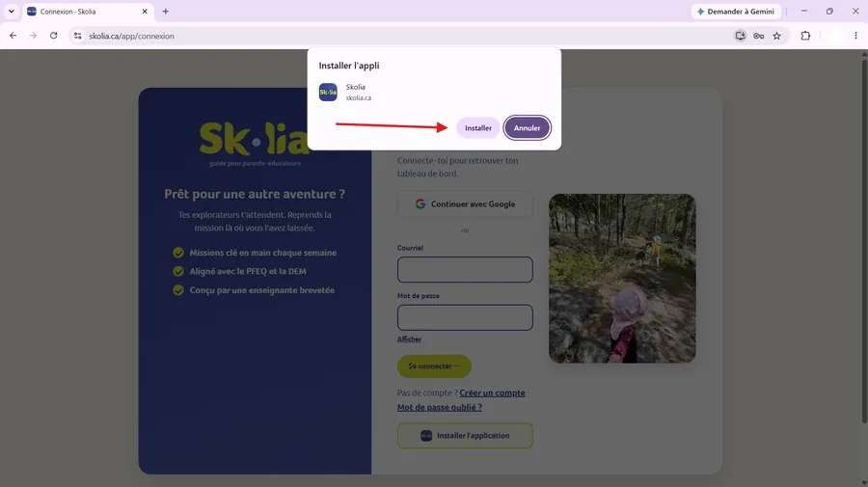Minimize the browser window
868x487 pixels.
(804, 11)
